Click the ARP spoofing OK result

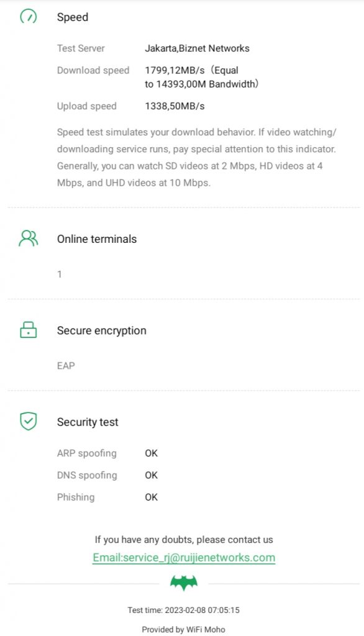coord(152,453)
